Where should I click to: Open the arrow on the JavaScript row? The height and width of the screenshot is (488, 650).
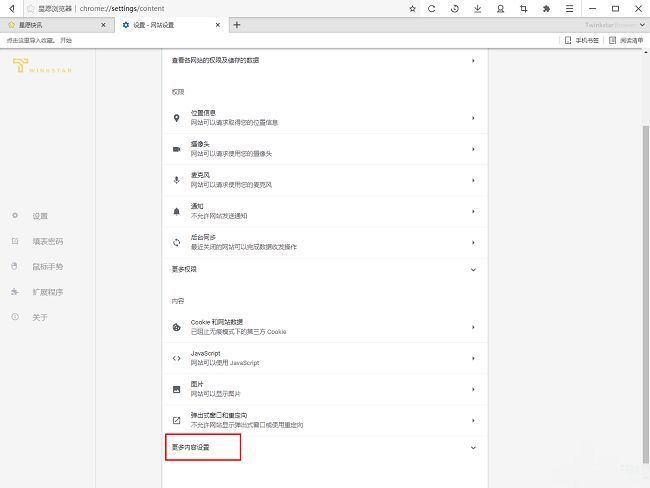click(473, 358)
